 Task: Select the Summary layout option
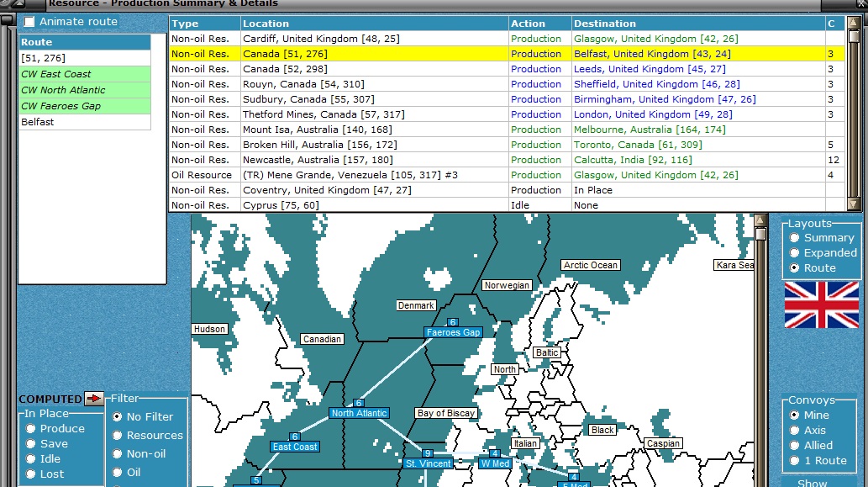coord(794,238)
